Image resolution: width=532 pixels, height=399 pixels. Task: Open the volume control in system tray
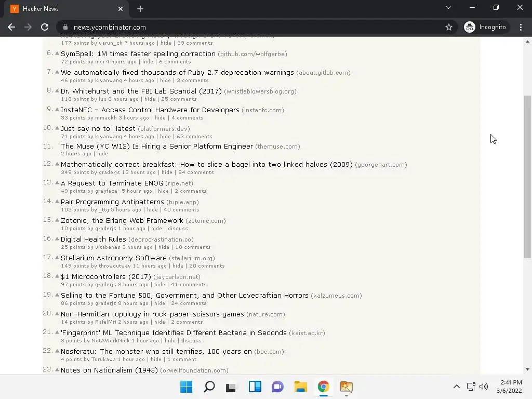click(x=484, y=387)
